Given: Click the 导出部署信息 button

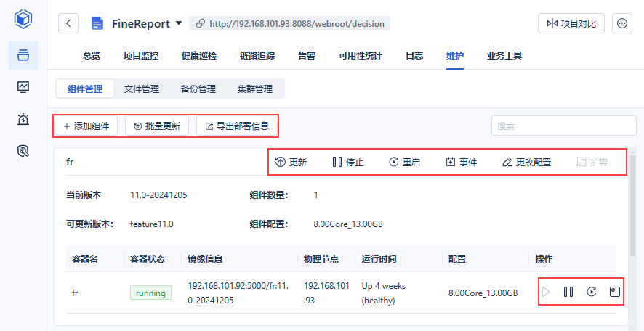Looking at the screenshot, I should click(x=237, y=126).
